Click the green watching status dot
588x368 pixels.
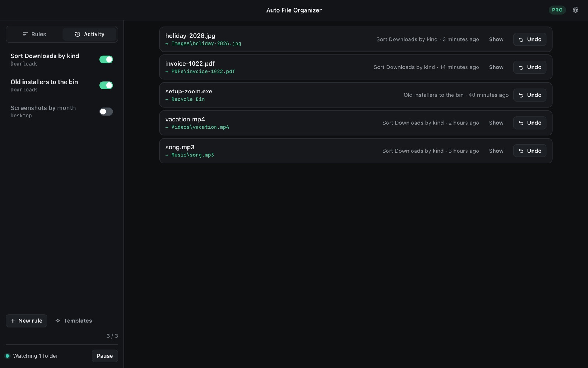[x=7, y=356]
